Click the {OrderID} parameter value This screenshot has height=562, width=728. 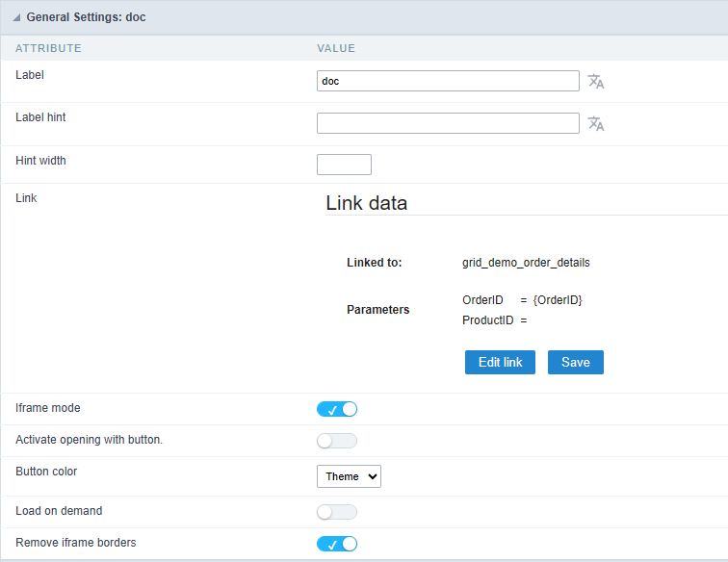pos(558,300)
